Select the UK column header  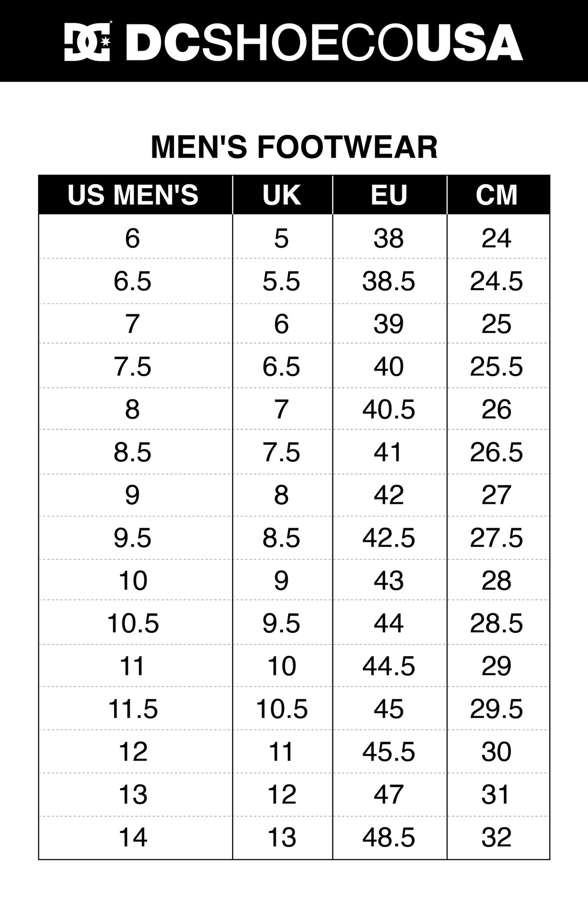pos(283,195)
